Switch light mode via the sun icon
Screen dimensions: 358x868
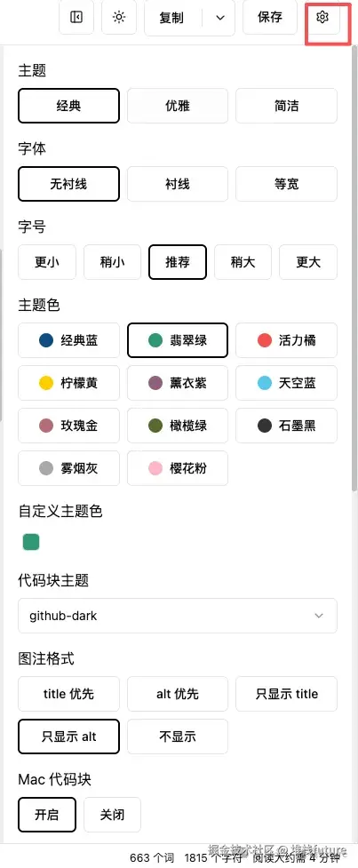click(119, 18)
